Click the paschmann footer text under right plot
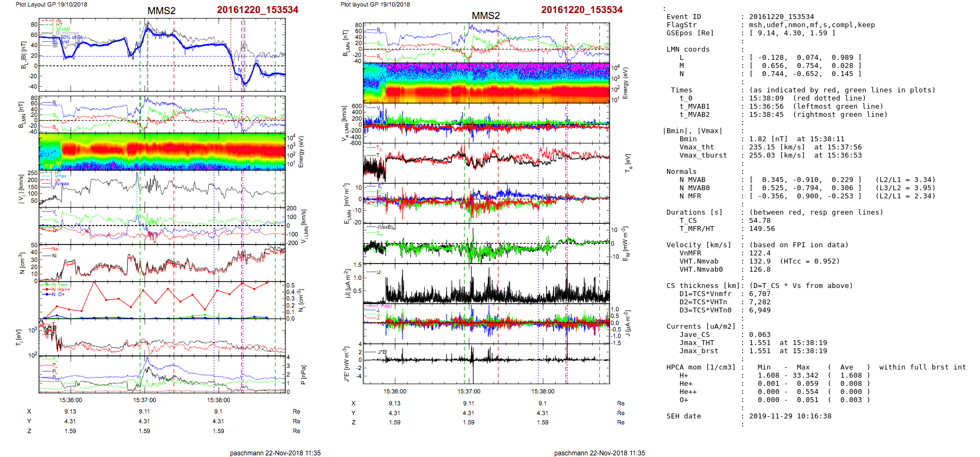 click(x=599, y=453)
